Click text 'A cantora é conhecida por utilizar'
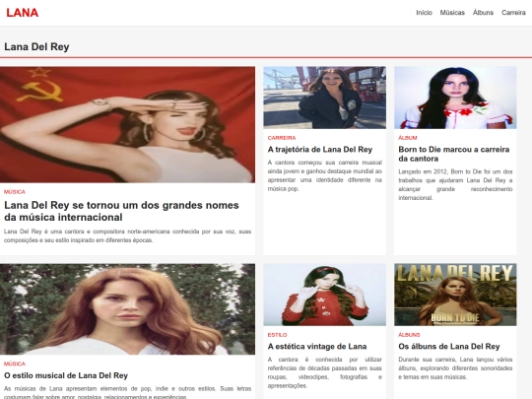Viewport: 532px width, 399px height. pyautogui.click(x=325, y=372)
